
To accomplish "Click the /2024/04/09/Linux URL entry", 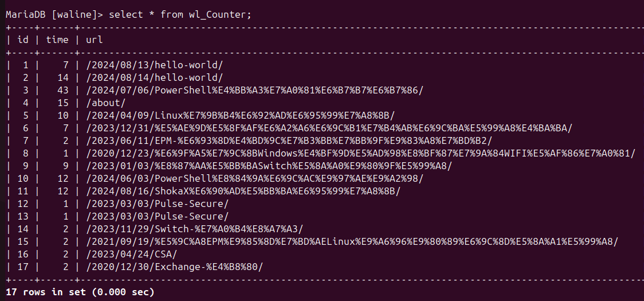I will click(x=240, y=115).
